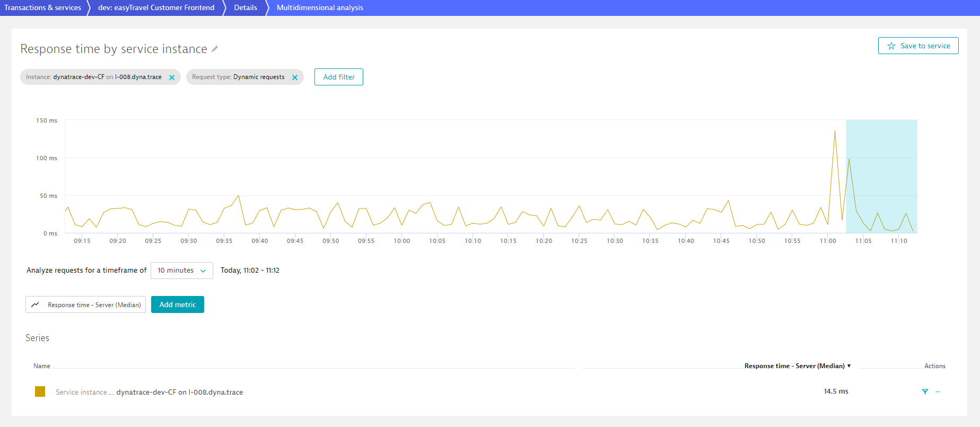Remove the Instance filter chip
Screen dimensions: 980x427
172,77
